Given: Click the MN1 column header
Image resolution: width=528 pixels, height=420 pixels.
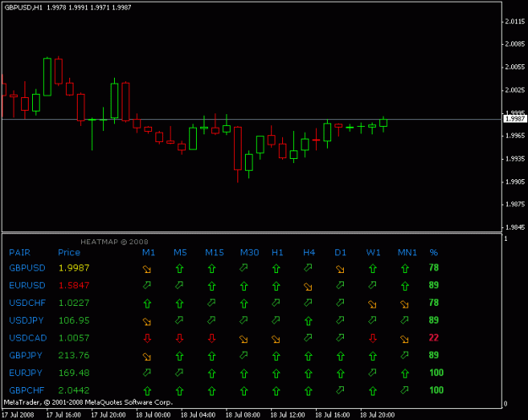Looking at the screenshot, I should 407,253.
